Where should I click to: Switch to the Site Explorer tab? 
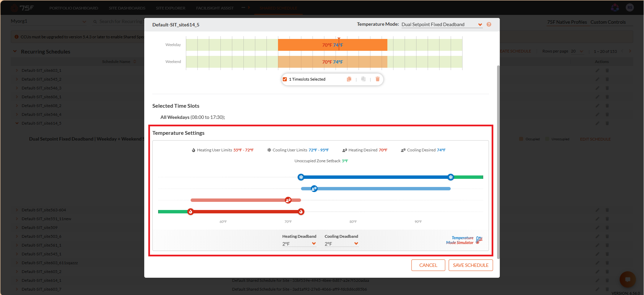coord(171,8)
